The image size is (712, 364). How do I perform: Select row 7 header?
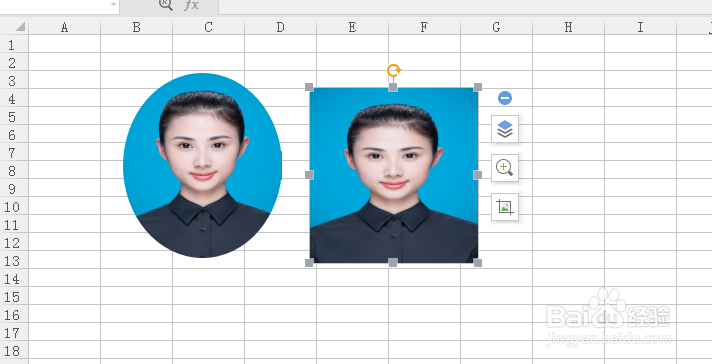tap(14, 152)
